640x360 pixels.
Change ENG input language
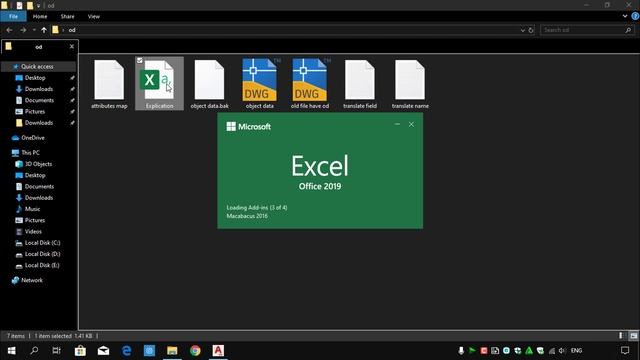(x=576, y=351)
